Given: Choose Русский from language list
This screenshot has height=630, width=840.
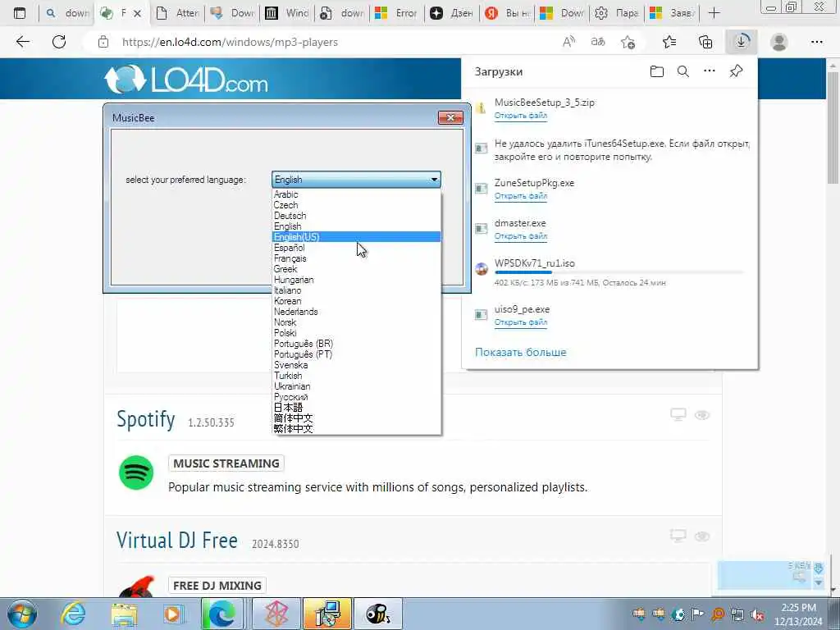Looking at the screenshot, I should (356, 397).
